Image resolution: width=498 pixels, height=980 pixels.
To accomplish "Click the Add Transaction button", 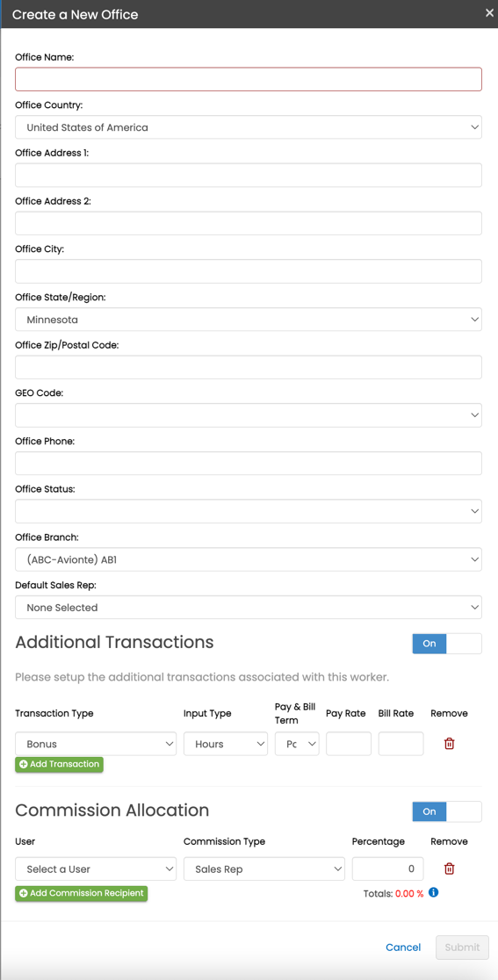I will 60,764.
